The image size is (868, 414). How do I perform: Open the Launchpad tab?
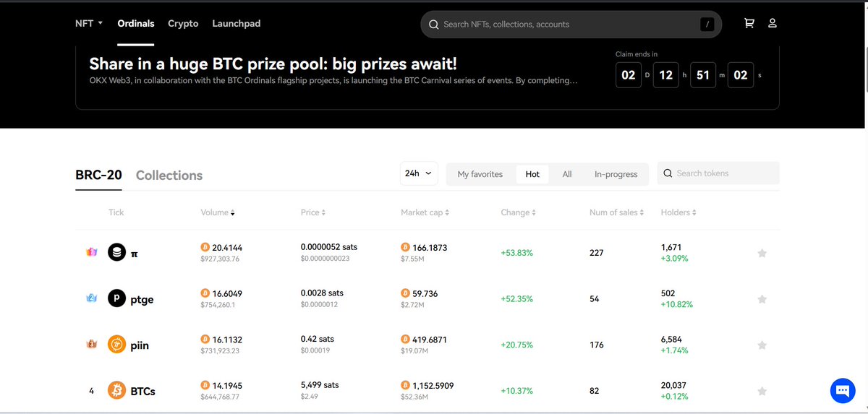click(x=236, y=23)
